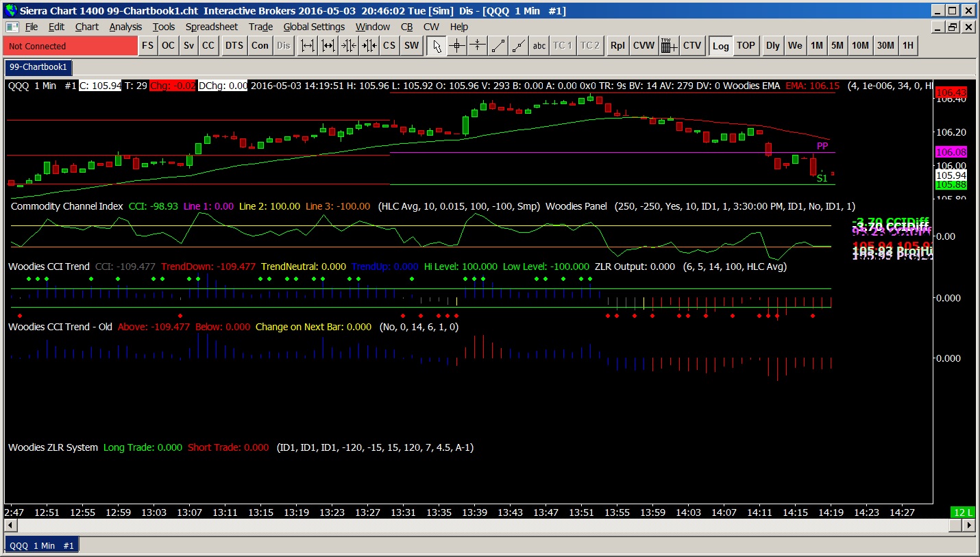Activate the chart crosshair tool
Image resolution: width=980 pixels, height=557 pixels.
tap(457, 46)
